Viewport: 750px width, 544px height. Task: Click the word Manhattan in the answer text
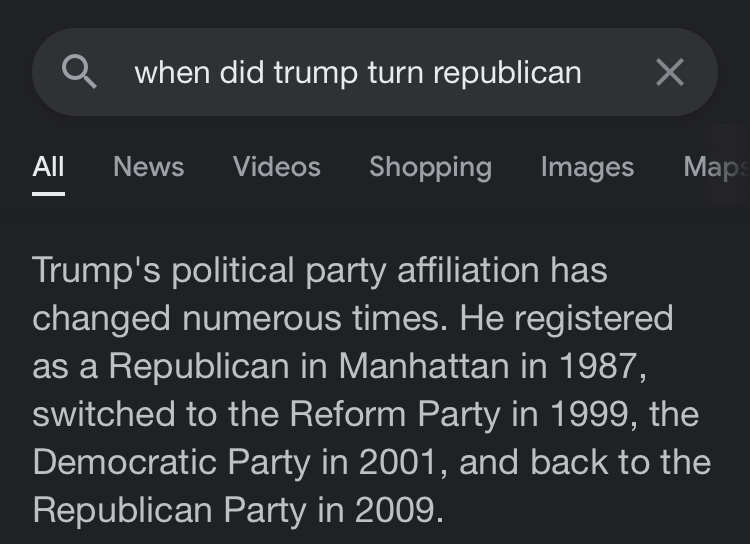[x=424, y=366]
